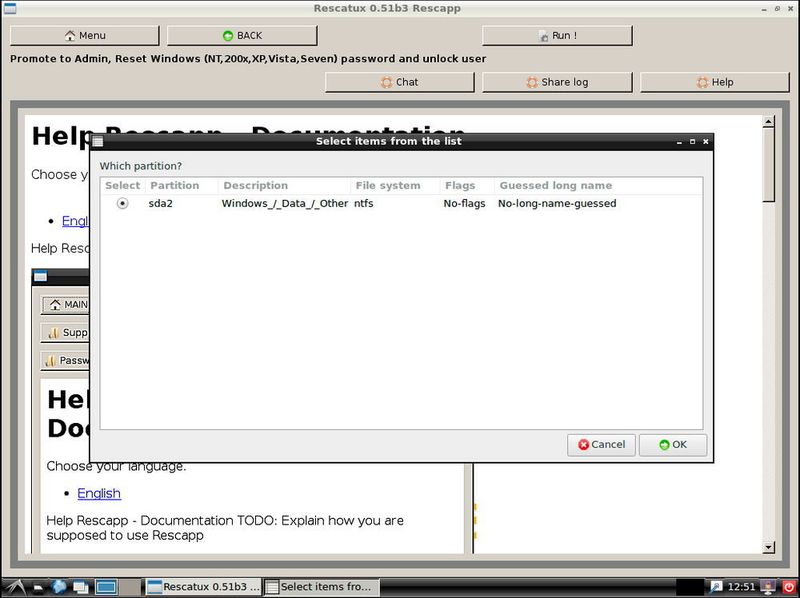This screenshot has width=800, height=598.
Task: Click scrollbar up arrow in help pane
Action: point(768,121)
